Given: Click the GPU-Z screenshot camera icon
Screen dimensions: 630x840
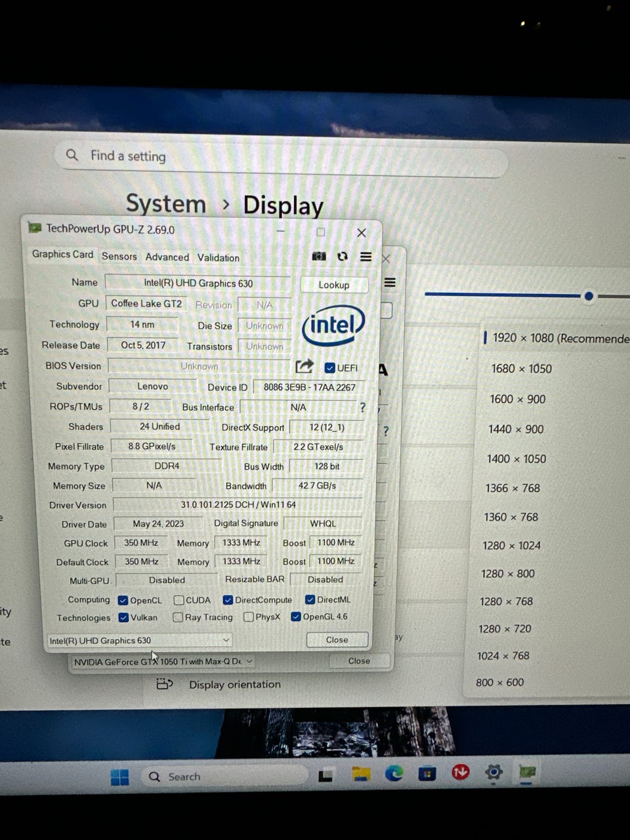Looking at the screenshot, I should (319, 256).
